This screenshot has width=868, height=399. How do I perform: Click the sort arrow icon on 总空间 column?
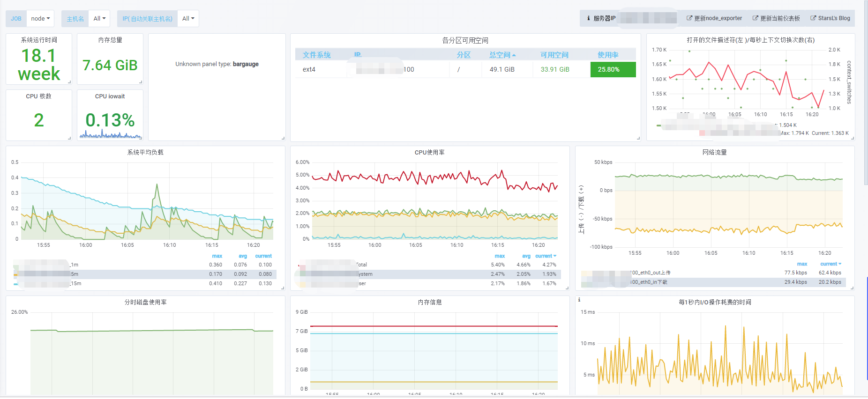point(514,55)
